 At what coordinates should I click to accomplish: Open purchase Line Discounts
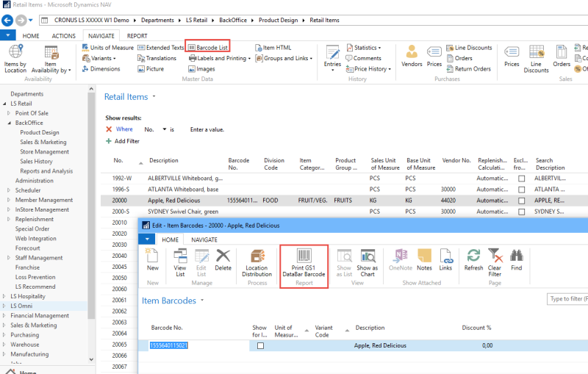click(469, 48)
